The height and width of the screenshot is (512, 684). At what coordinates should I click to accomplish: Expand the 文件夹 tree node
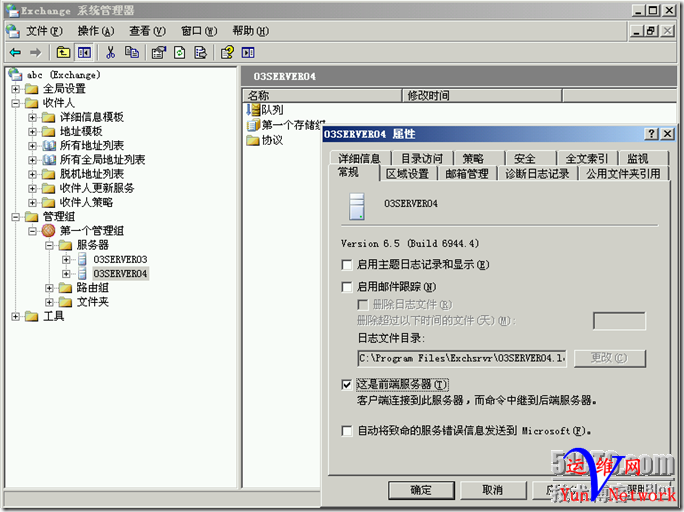pyautogui.click(x=49, y=302)
